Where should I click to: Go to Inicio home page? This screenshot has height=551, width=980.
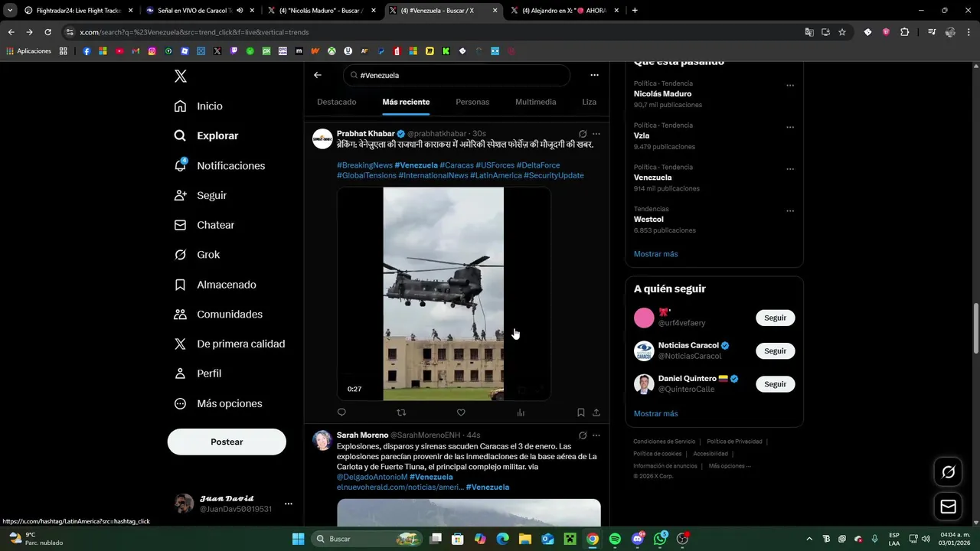(198, 106)
